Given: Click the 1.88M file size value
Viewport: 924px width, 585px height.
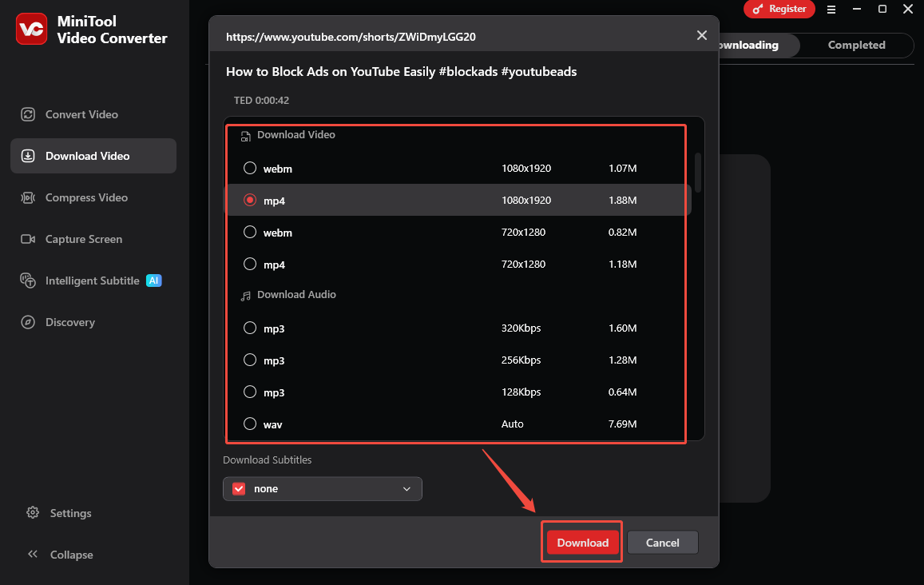Looking at the screenshot, I should (x=622, y=200).
